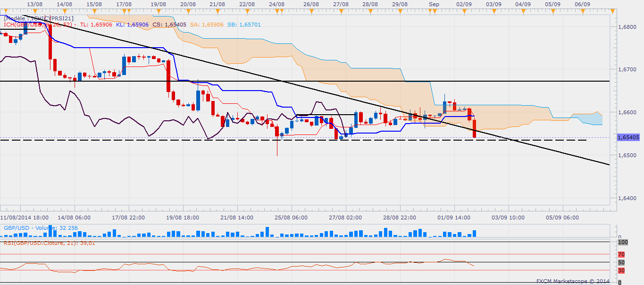This screenshot has height=285, width=644.
Task: Click the 1,6400 price axis label
Action: tap(627, 198)
